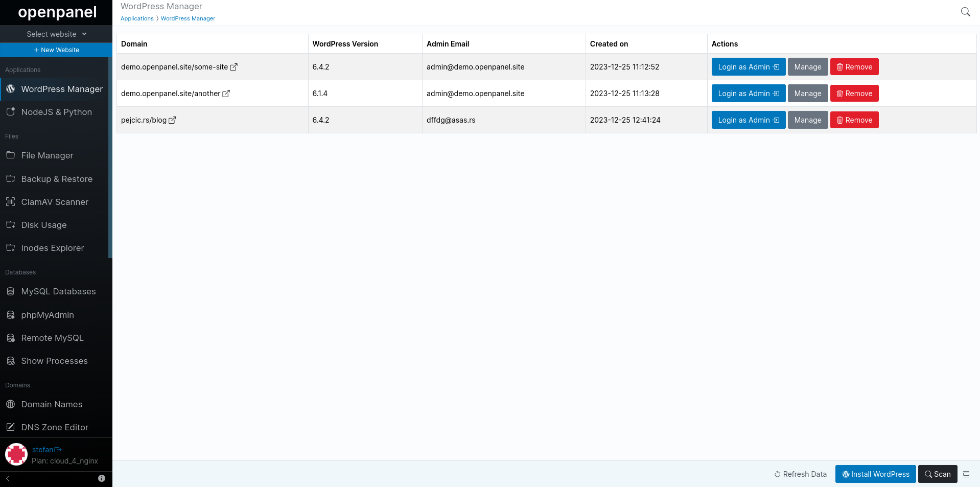Screen dimensions: 980x487
Task: Open the search magnifier icon
Action: pyautogui.click(x=965, y=12)
